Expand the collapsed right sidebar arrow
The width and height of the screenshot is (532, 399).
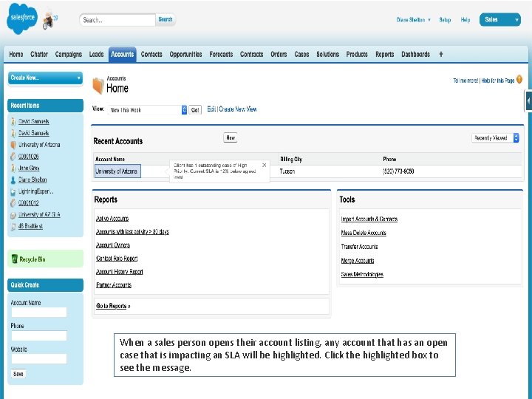coord(528,100)
